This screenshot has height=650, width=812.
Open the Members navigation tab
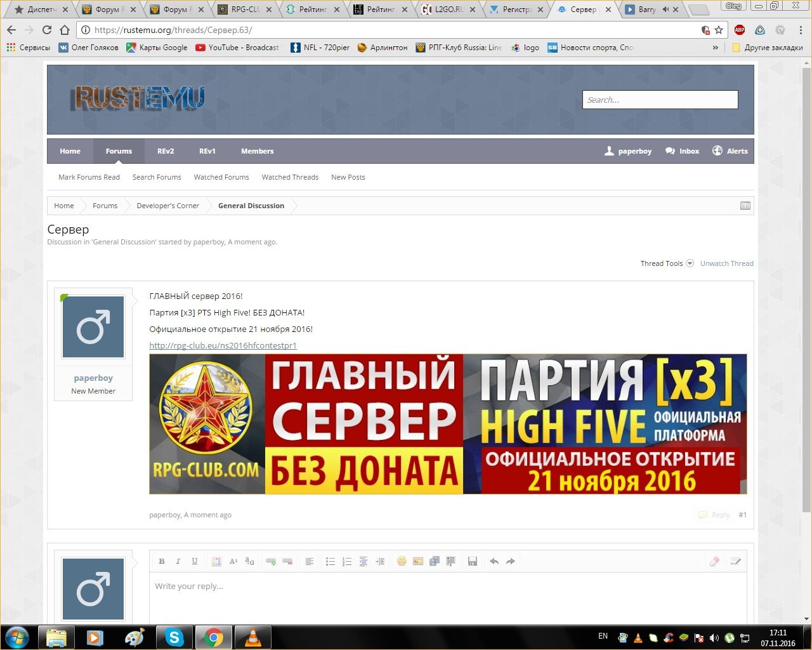(258, 151)
